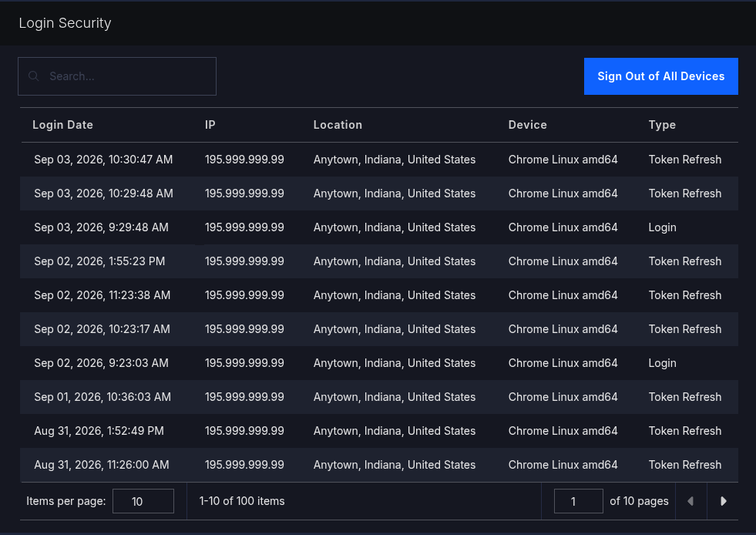Open the Items per page selector
Image resolution: width=756 pixels, height=535 pixels.
(143, 501)
